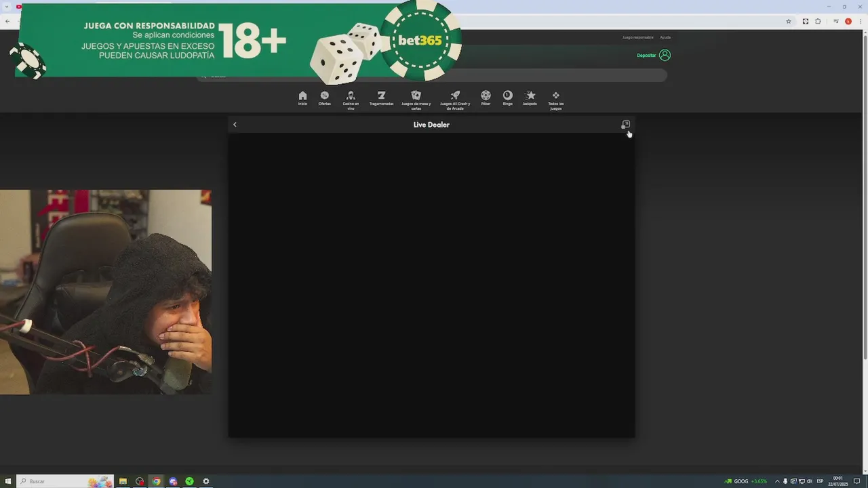This screenshot has height=488, width=868.
Task: Click the Depositar link
Action: (646, 56)
